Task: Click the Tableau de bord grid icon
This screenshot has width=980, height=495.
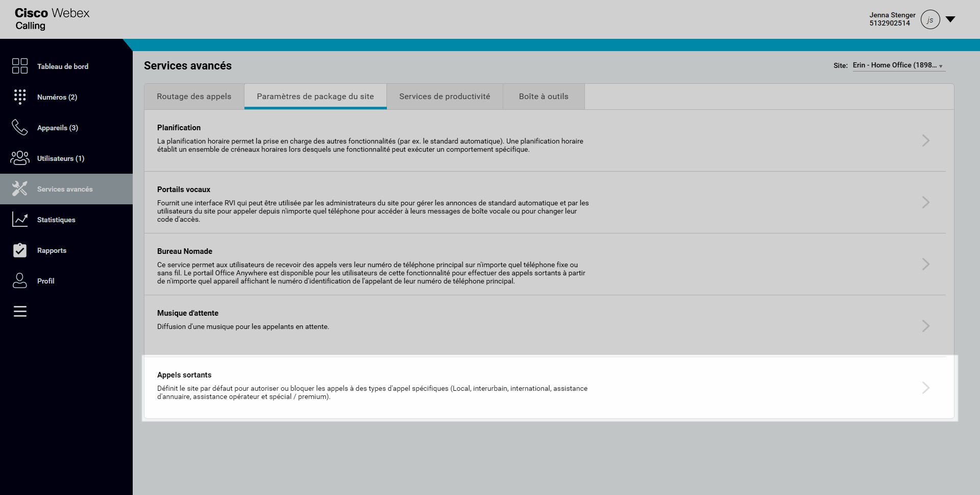Action: [x=20, y=66]
